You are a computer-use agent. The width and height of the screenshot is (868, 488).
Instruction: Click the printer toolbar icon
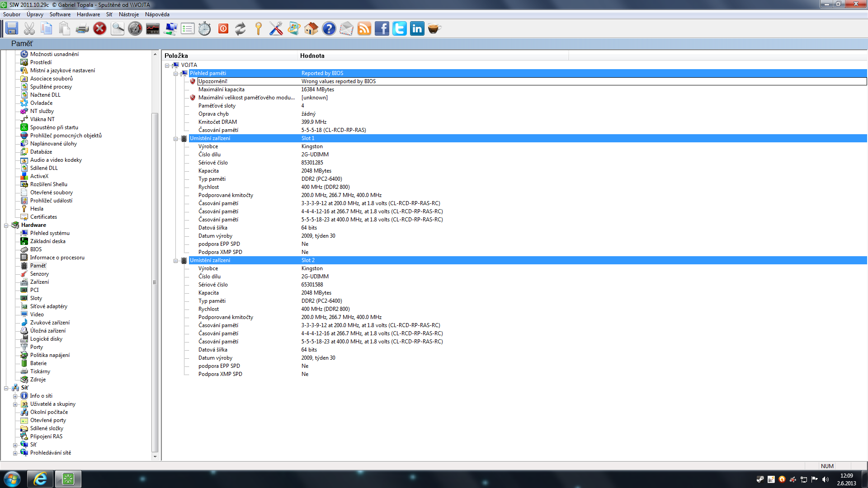tap(82, 28)
